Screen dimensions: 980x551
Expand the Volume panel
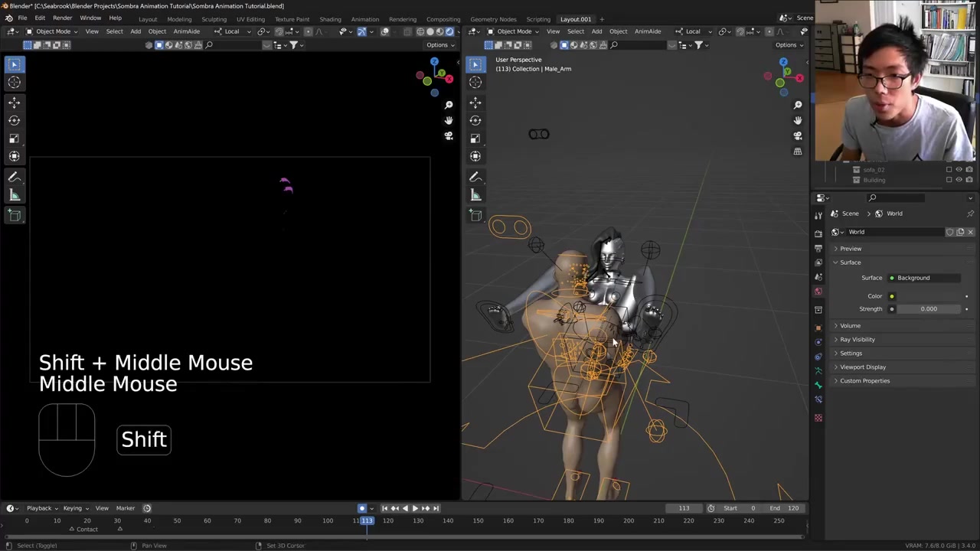(x=850, y=325)
